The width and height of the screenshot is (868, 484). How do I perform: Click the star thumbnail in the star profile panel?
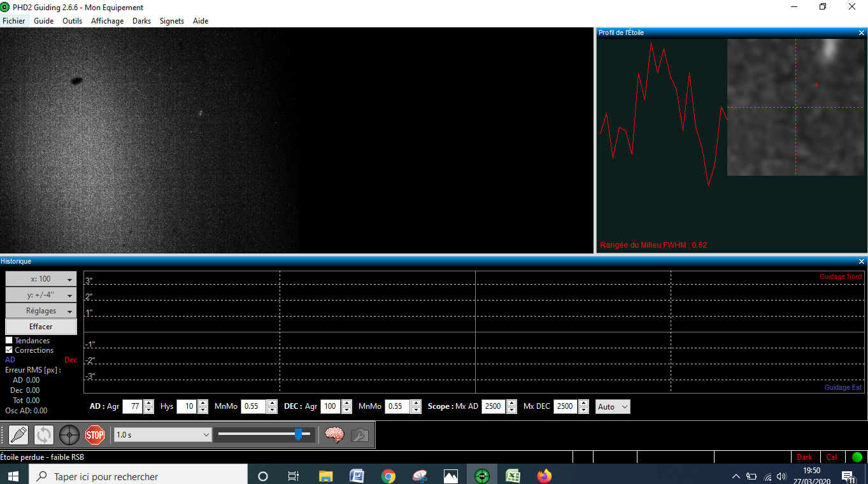[x=796, y=107]
